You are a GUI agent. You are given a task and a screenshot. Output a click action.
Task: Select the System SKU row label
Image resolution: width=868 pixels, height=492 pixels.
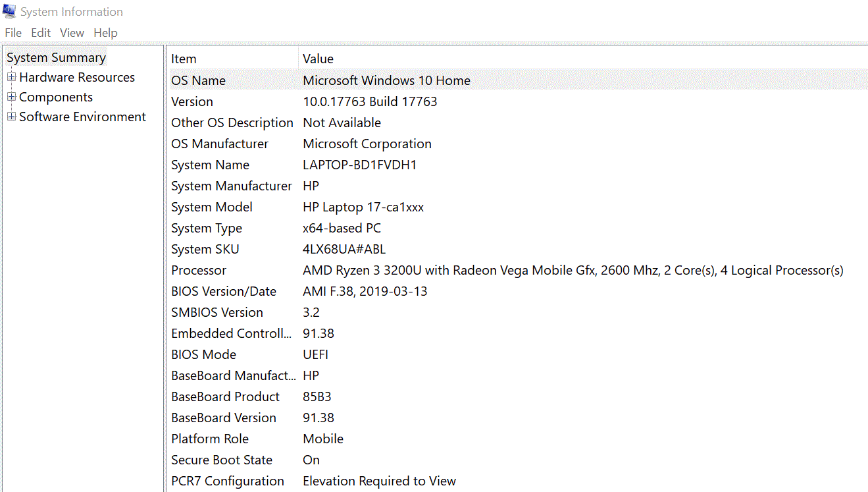click(x=205, y=249)
